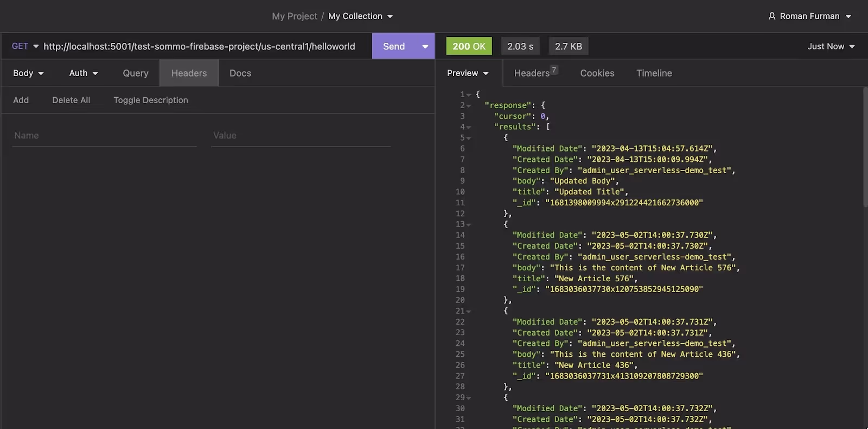Click the "cursor" key on line 3

tap(512, 116)
